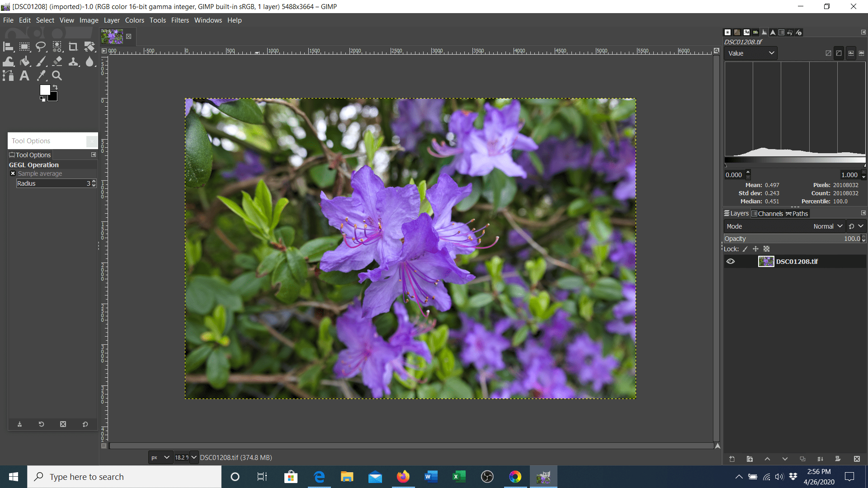Open the px unit dropdown in status bar
The image size is (868, 488).
160,458
